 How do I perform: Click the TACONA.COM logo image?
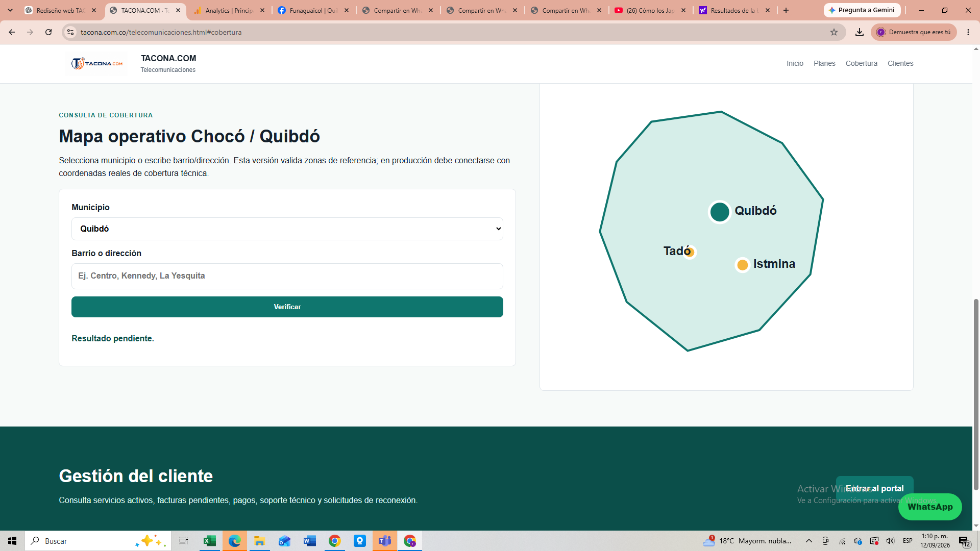tap(97, 63)
